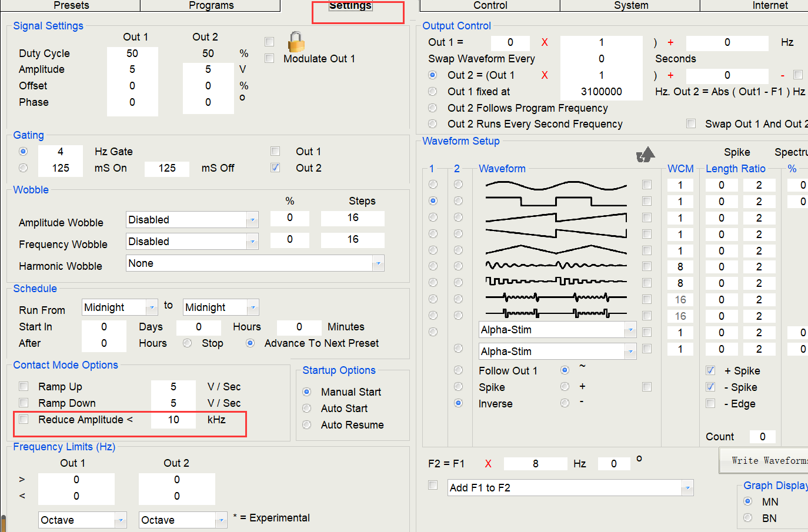
Task: Click the damped sine waveform graphic
Action: coord(556,266)
